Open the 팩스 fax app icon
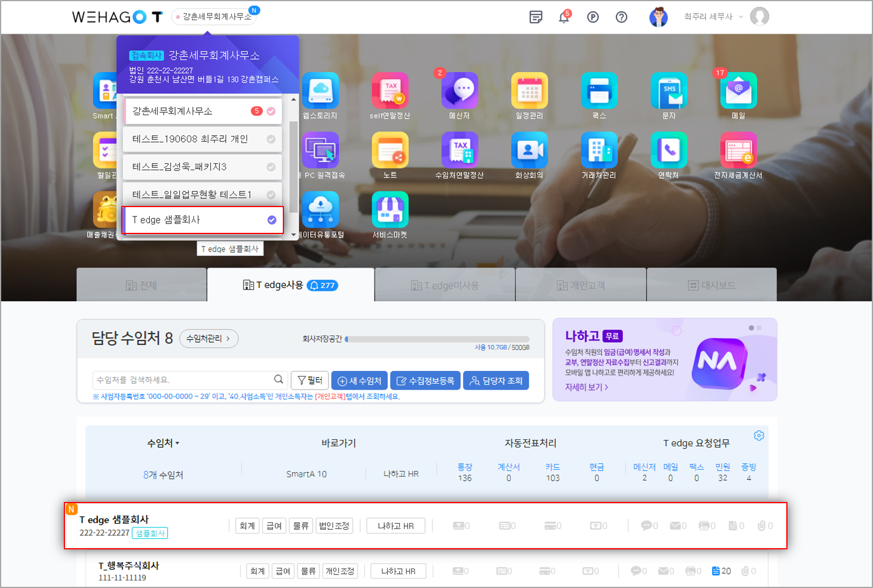The width and height of the screenshot is (873, 588). 599,91
